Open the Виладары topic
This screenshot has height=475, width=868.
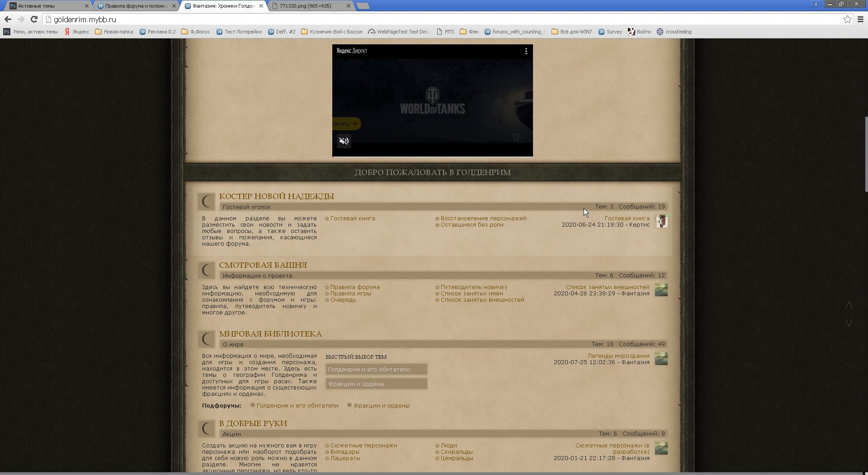(344, 452)
